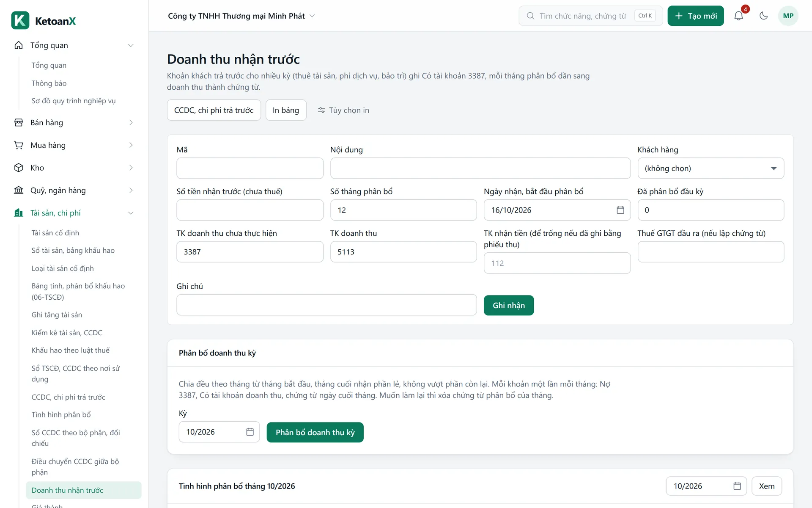The height and width of the screenshot is (508, 812).
Task: Open Kiểm kê tài sản, CCDC item
Action: click(67, 333)
